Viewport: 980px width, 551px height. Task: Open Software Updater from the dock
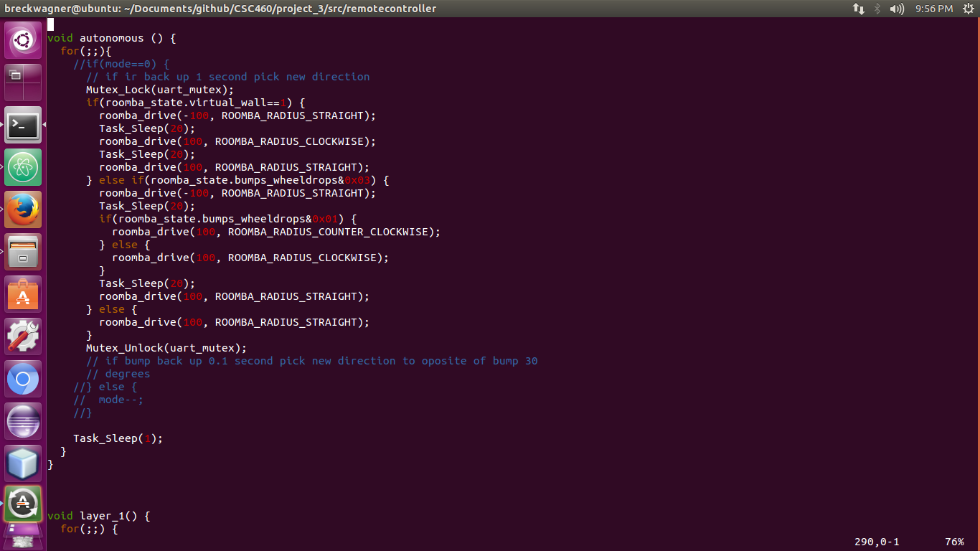pyautogui.click(x=24, y=504)
